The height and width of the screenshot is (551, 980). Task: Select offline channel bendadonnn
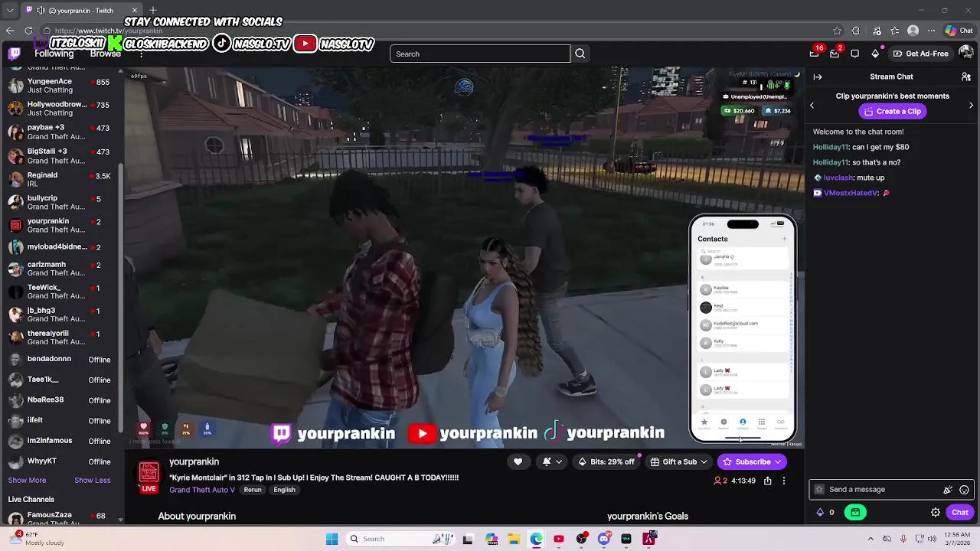click(61, 359)
